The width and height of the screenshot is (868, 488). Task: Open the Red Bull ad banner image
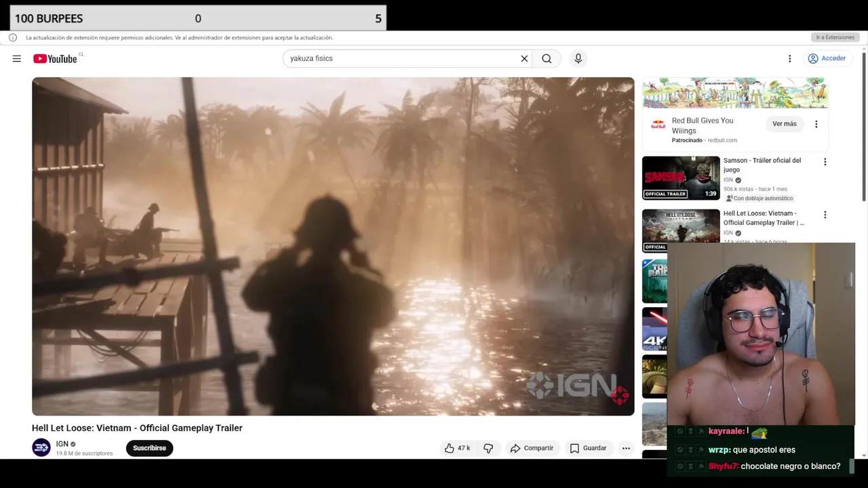735,93
